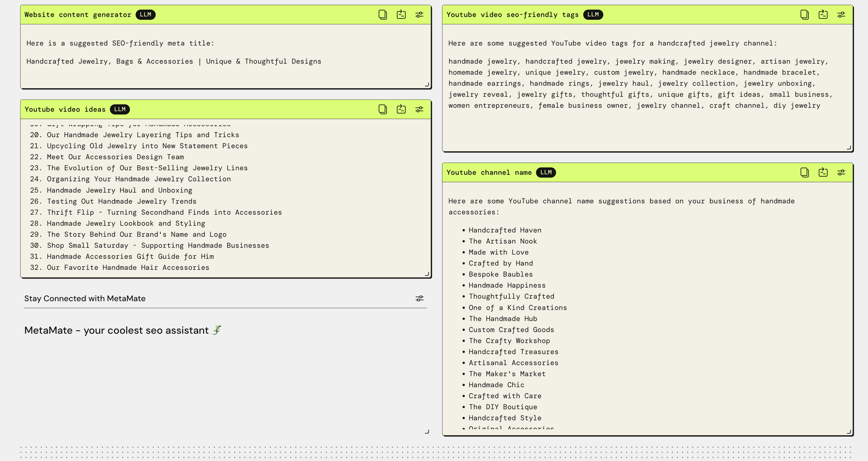Click resize handle of Youtube video ideas panel
The image size is (868, 461).
(427, 274)
